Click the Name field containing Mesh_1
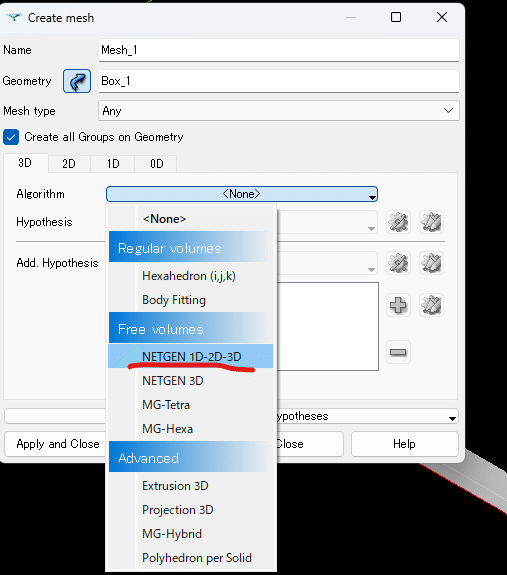This screenshot has height=575, width=507. pyautogui.click(x=279, y=50)
